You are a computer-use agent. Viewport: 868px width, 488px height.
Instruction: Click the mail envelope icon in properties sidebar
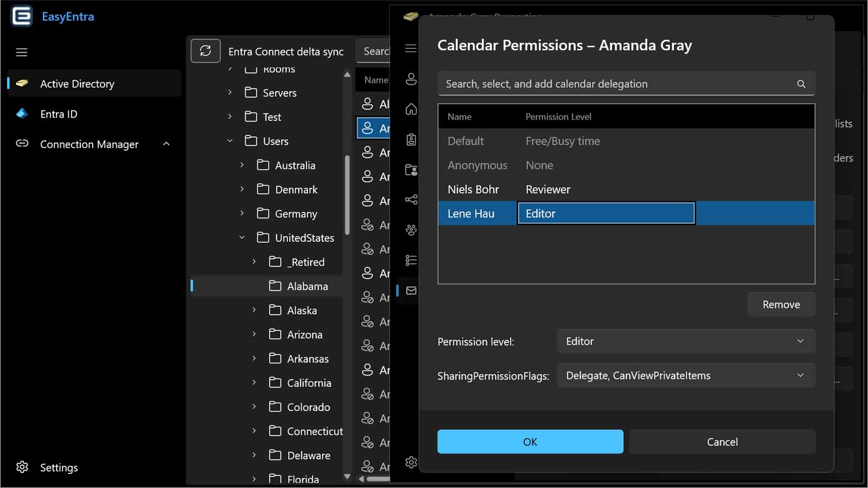(411, 291)
